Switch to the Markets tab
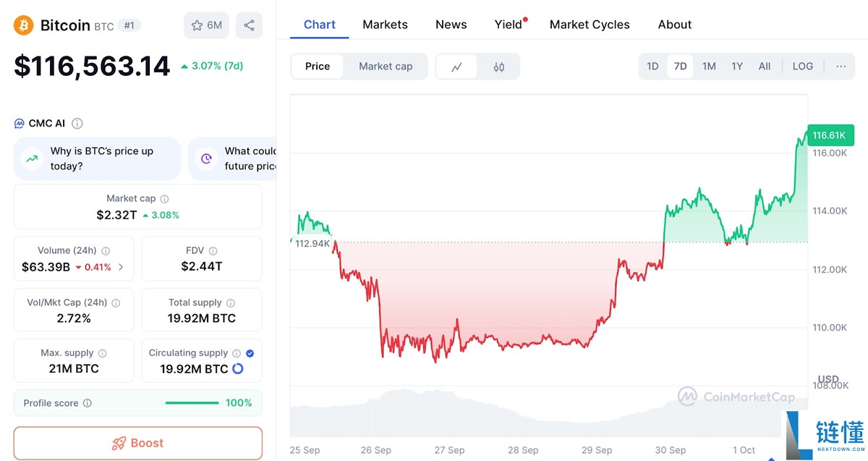Viewport: 868px width, 461px height. point(385,24)
